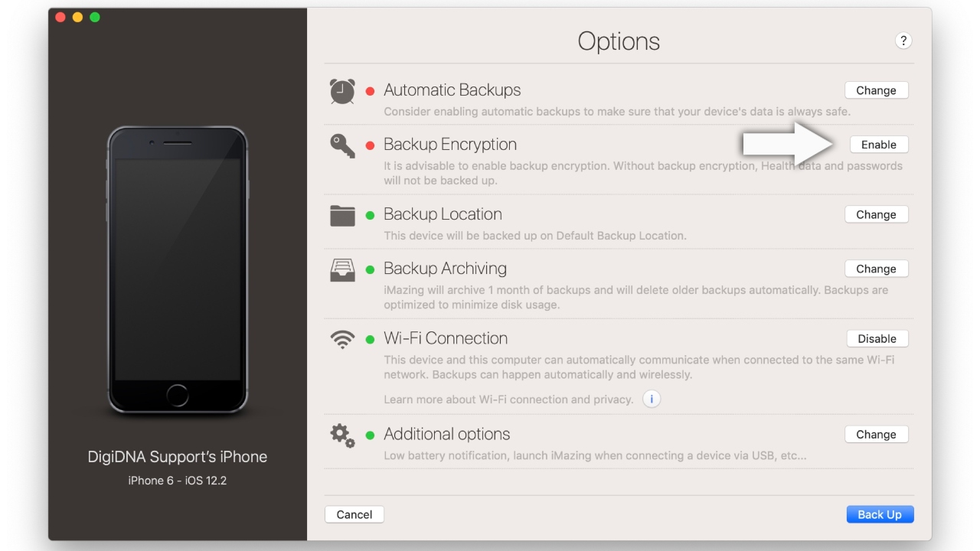Change Backup Archiving settings

pos(877,269)
